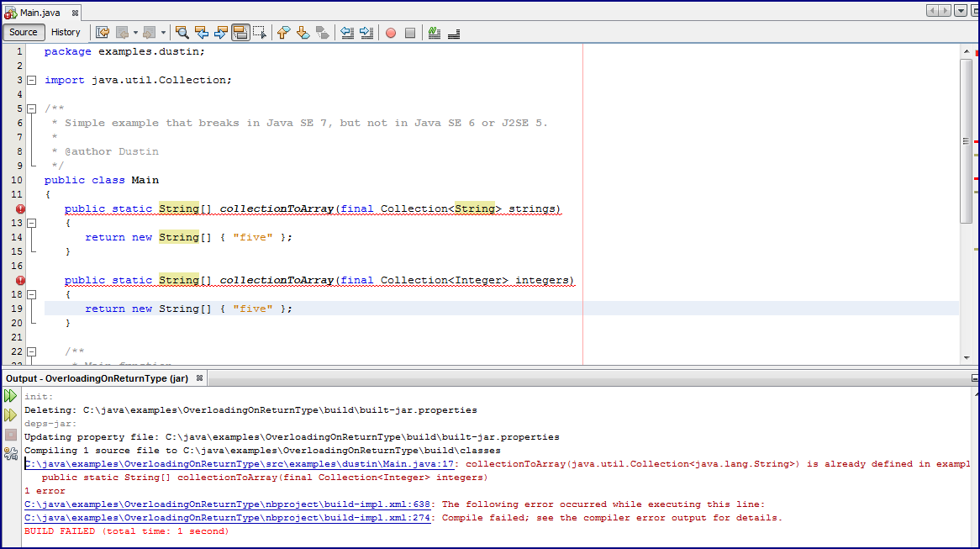
Task: Enable rectangular selection mode
Action: click(x=261, y=32)
